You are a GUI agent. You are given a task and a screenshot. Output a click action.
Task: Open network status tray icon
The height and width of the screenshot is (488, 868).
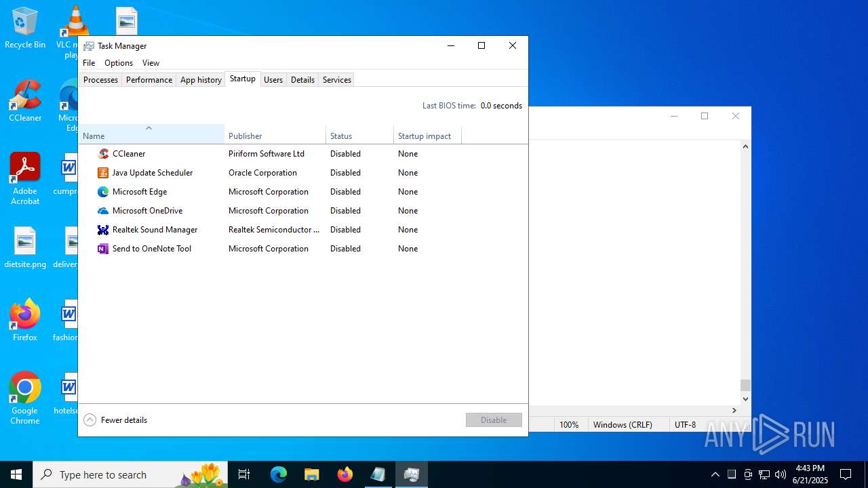pos(764,474)
